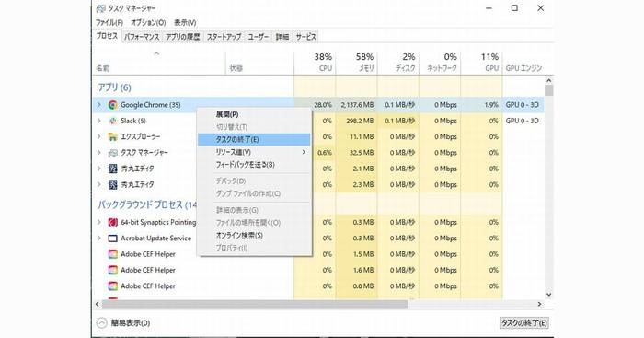The image size is (644, 338).
Task: Sort by the CPU column header
Action: point(315,63)
